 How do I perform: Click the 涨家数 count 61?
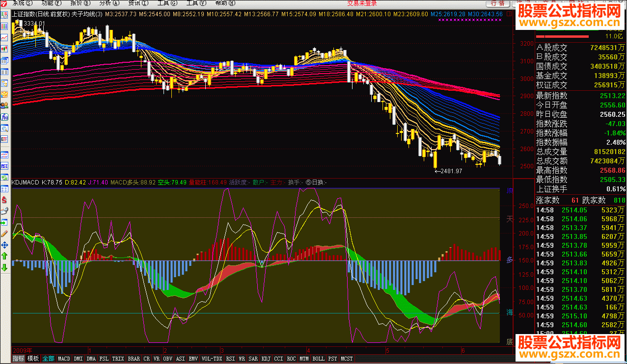[x=575, y=200]
